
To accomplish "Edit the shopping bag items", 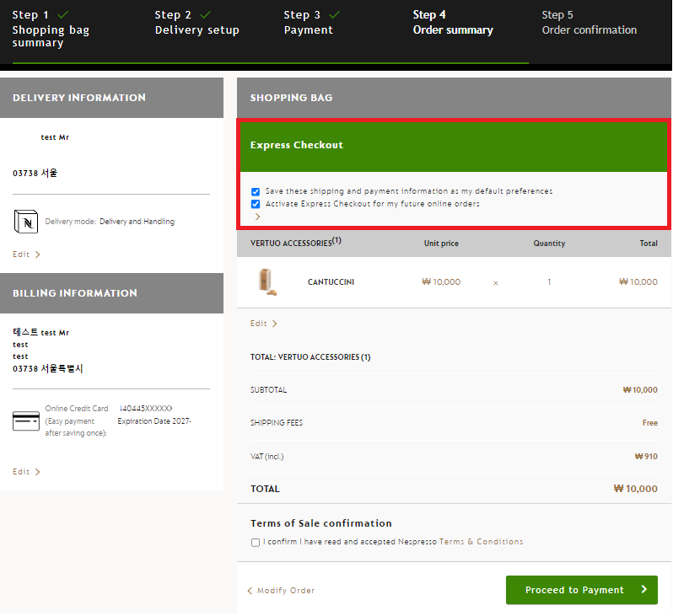I will click(263, 324).
